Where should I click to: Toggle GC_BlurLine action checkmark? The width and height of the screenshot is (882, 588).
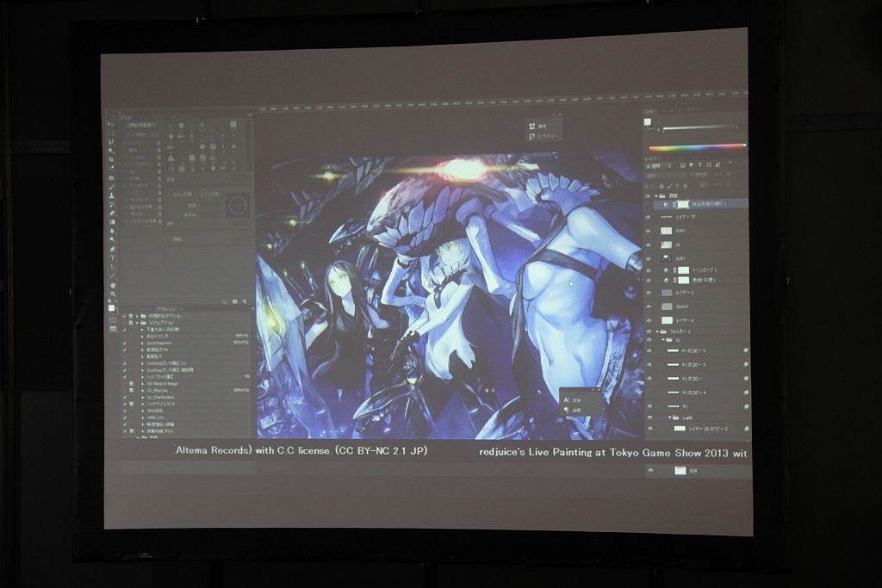[124, 390]
